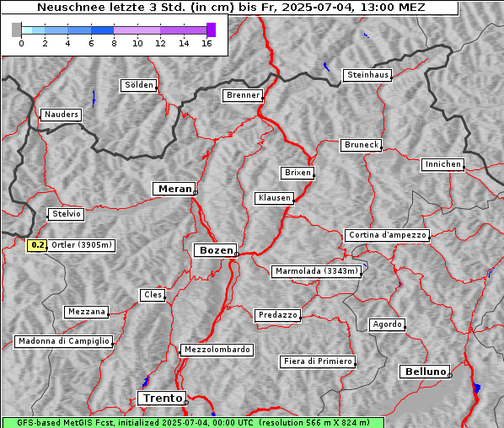504x428 pixels.
Task: Click the Sölden location label
Action: point(138,85)
